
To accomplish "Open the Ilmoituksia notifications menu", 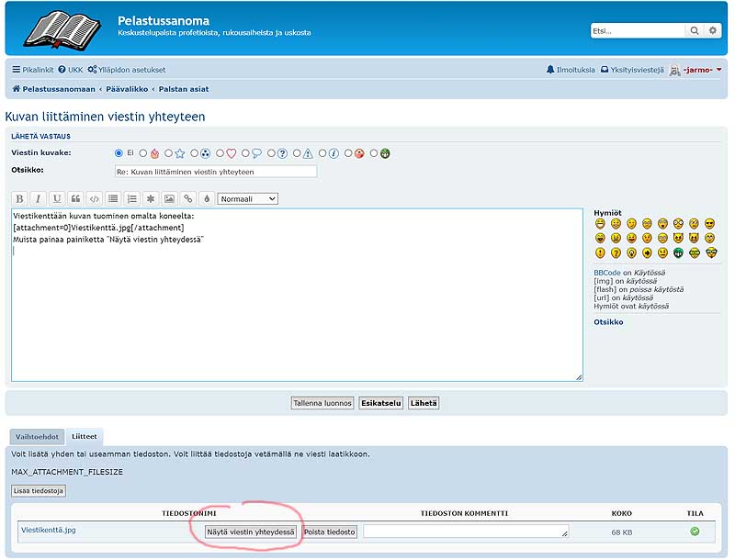I will coord(571,70).
